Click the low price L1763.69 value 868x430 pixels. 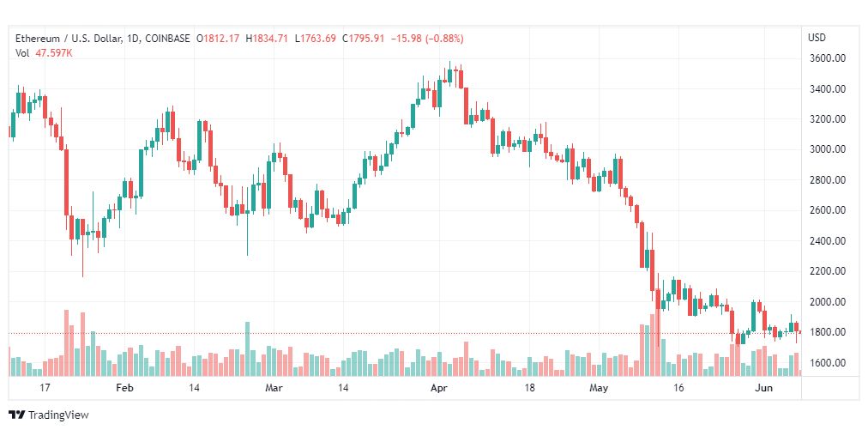(315, 39)
